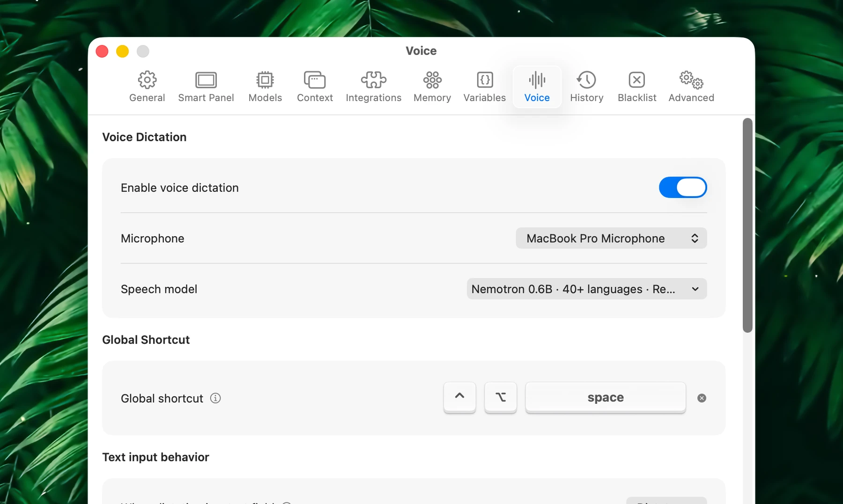843x504 pixels.
Task: Toggle the Enable voice dictation switch
Action: [x=683, y=188]
